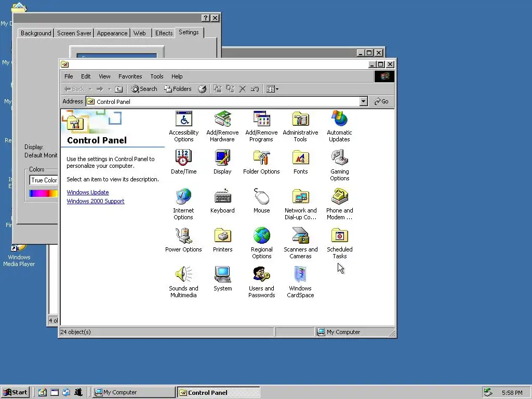Expand the Forward button history arrow

pyautogui.click(x=109, y=89)
